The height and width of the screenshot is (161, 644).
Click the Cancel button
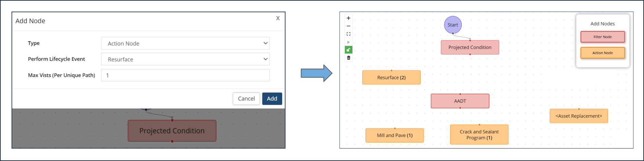click(246, 99)
